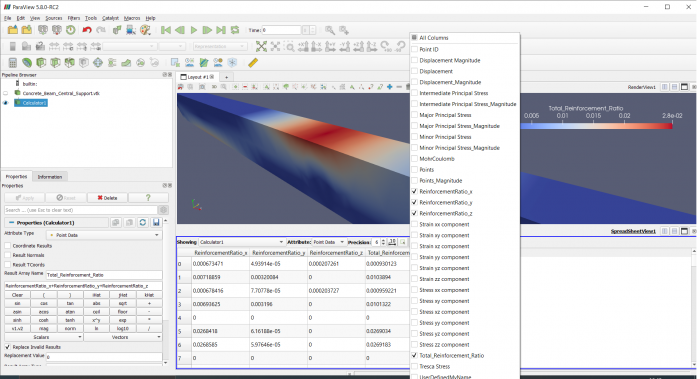Switch to the Information tab
Image resolution: width=700 pixels, height=379 pixels.
(50, 177)
